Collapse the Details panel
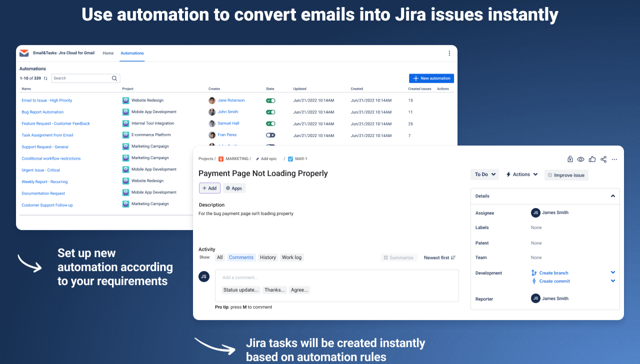Screen dimensions: 640x364 (x=613, y=196)
